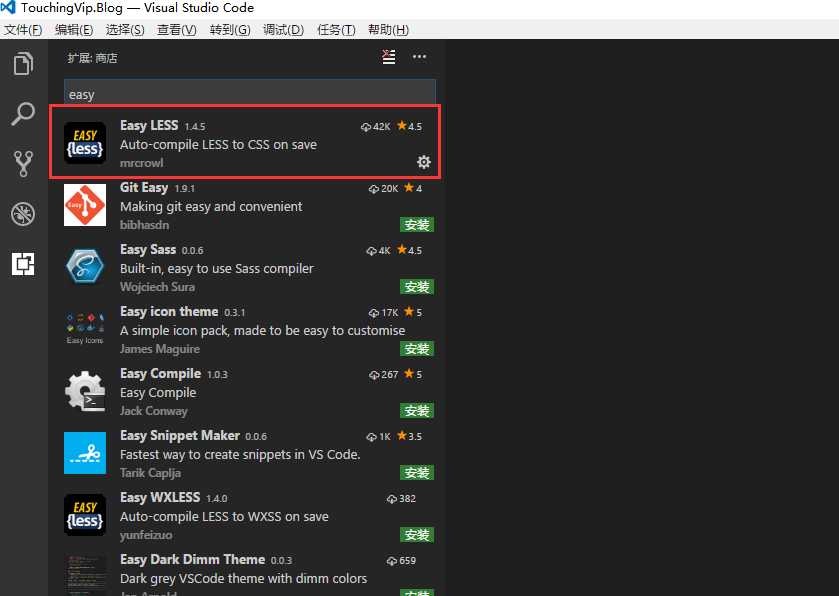Click the Easy icon theme logo
The width and height of the screenshot is (839, 596).
pyautogui.click(x=85, y=328)
